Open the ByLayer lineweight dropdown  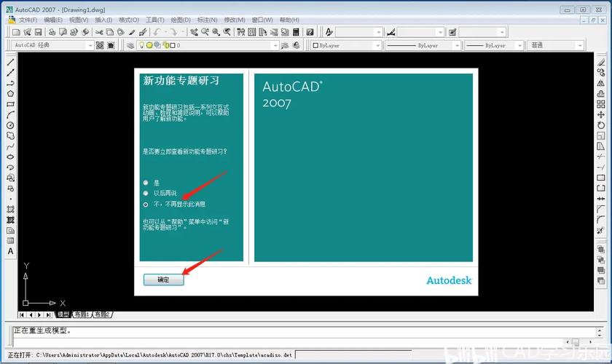[x=519, y=46]
